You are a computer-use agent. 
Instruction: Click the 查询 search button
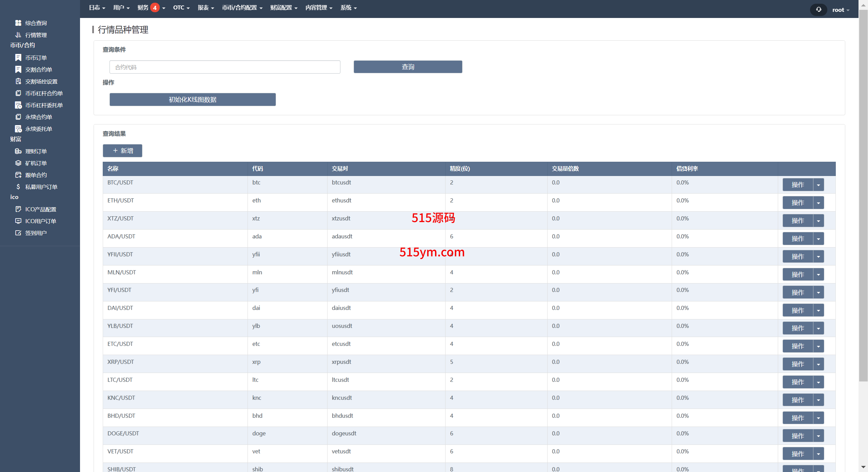tap(408, 67)
